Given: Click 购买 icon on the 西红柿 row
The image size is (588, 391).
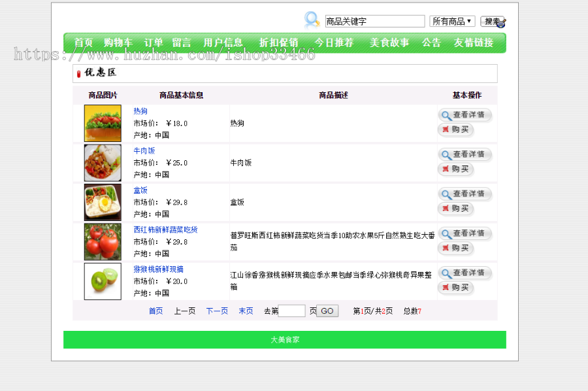Looking at the screenshot, I should [445, 248].
